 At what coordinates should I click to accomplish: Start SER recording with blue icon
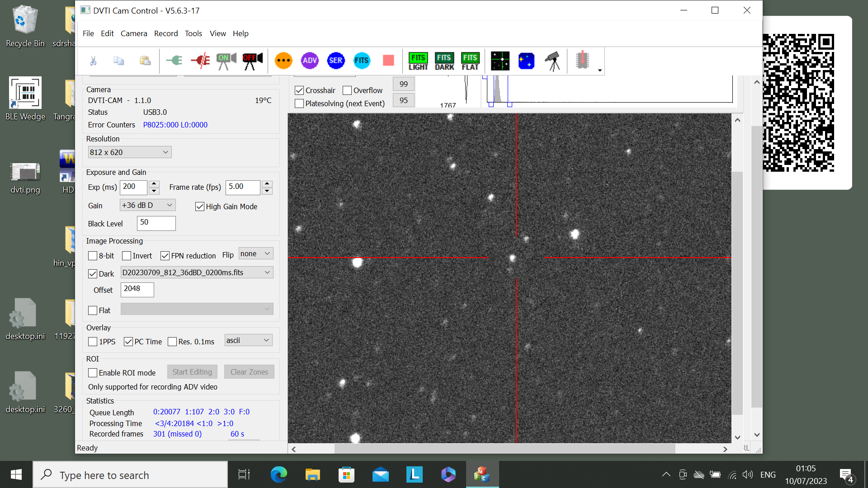[336, 61]
